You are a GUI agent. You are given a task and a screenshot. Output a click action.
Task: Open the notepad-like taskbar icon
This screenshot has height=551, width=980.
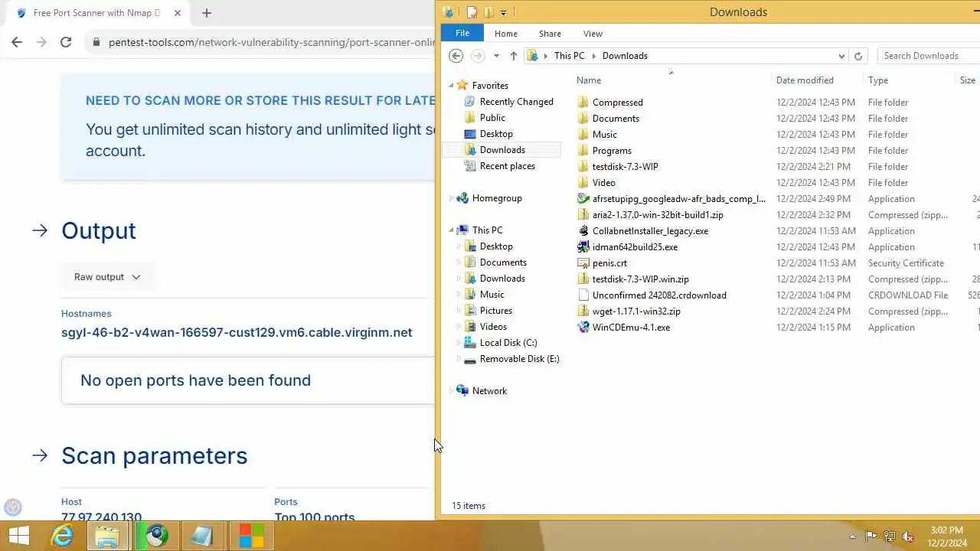pos(203,536)
